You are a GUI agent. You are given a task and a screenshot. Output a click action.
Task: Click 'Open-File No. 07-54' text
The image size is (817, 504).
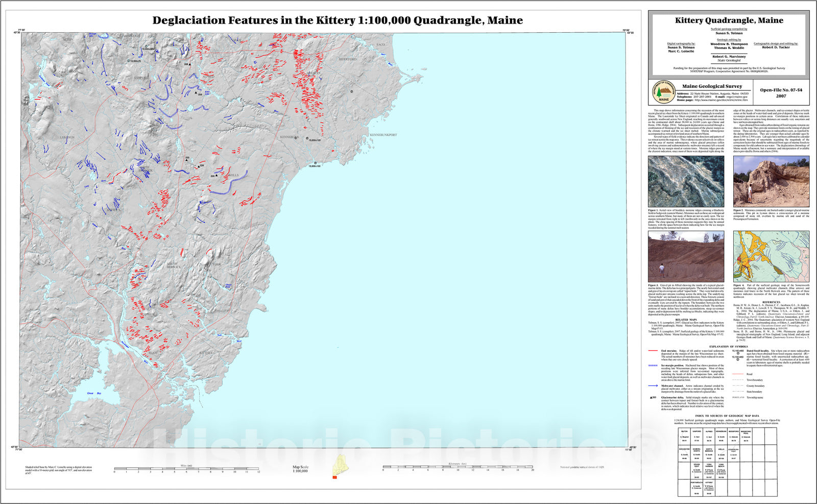[x=781, y=90]
